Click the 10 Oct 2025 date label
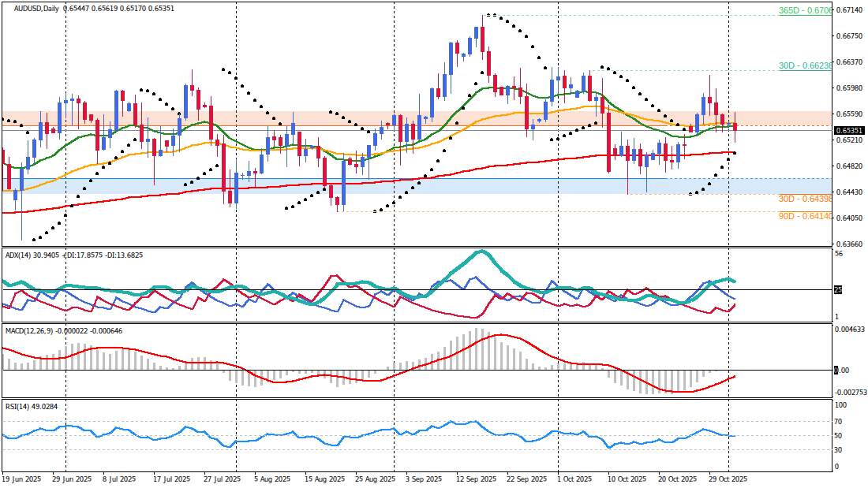The height and width of the screenshot is (488, 868). 627,479
